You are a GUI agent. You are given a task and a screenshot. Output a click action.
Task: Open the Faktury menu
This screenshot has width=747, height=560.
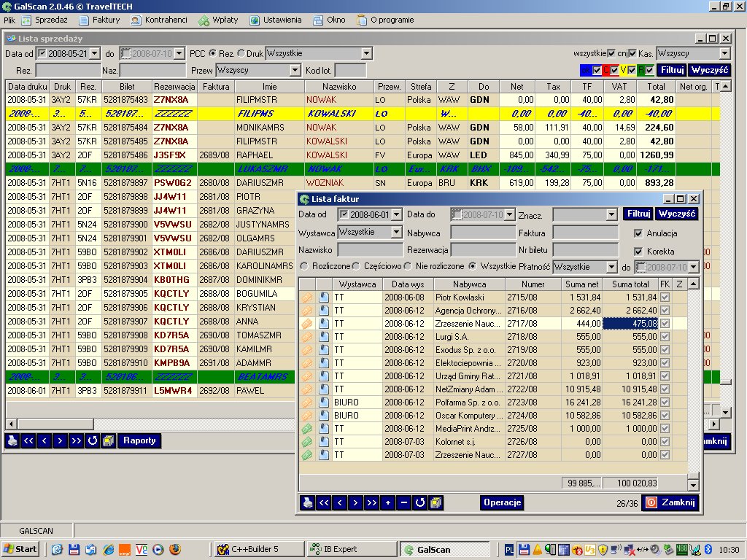point(99,20)
